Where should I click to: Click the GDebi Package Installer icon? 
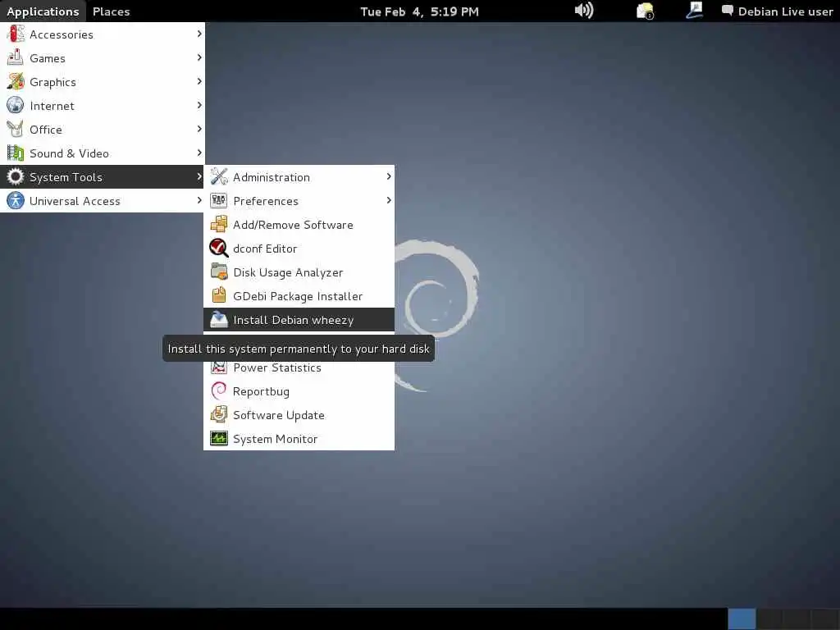point(218,295)
